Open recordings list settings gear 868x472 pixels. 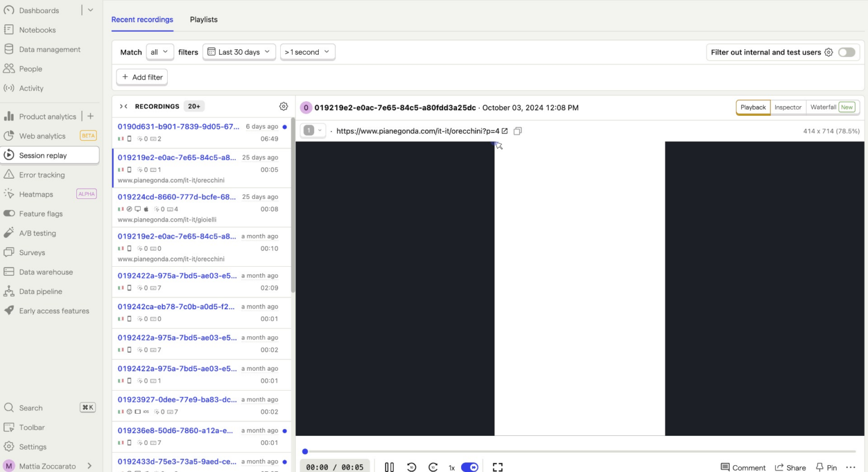click(284, 106)
